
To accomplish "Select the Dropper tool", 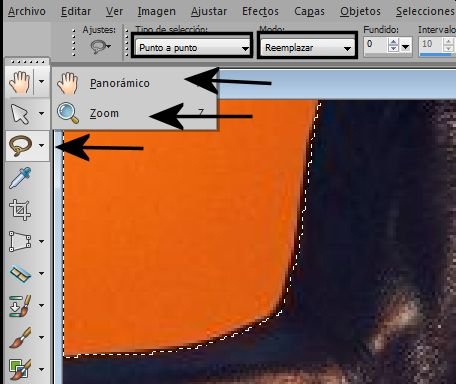I will [20, 178].
